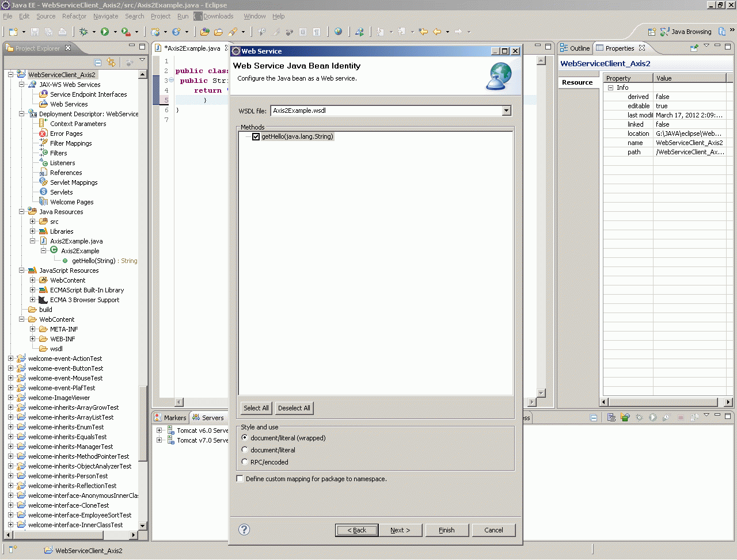
Task: Close the Properties view tab
Action: 642,48
